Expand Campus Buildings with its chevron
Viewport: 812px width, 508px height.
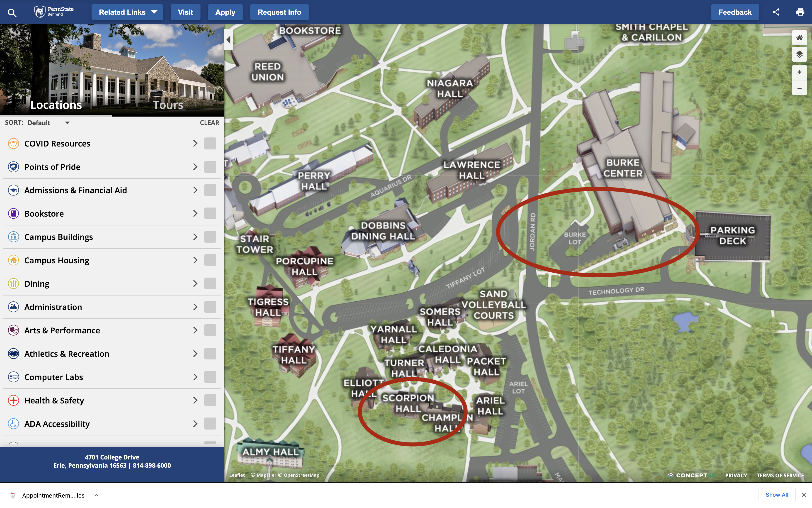tap(195, 237)
